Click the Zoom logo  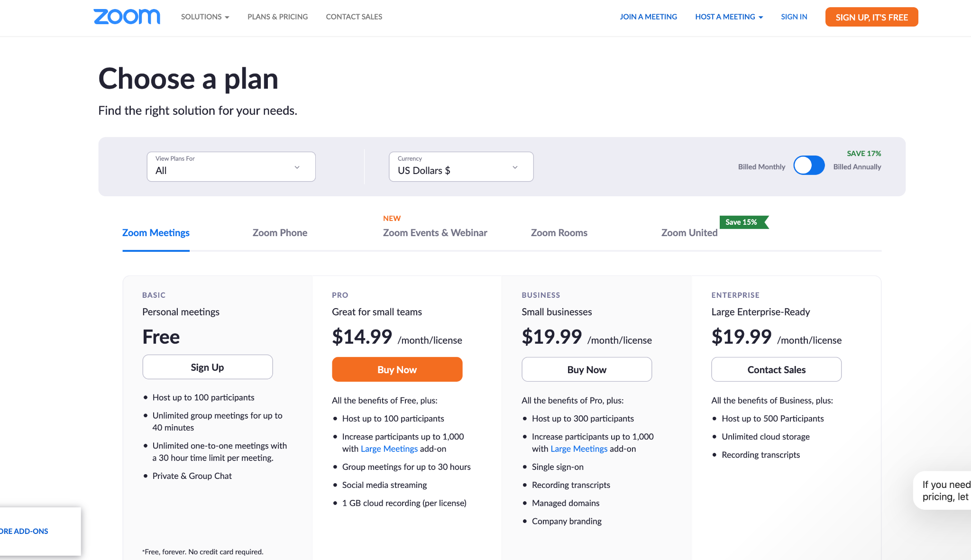click(x=127, y=17)
